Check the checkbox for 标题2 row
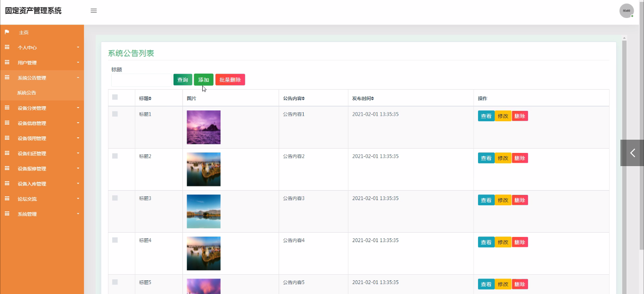Screen dimensions: 644x294 (115, 156)
